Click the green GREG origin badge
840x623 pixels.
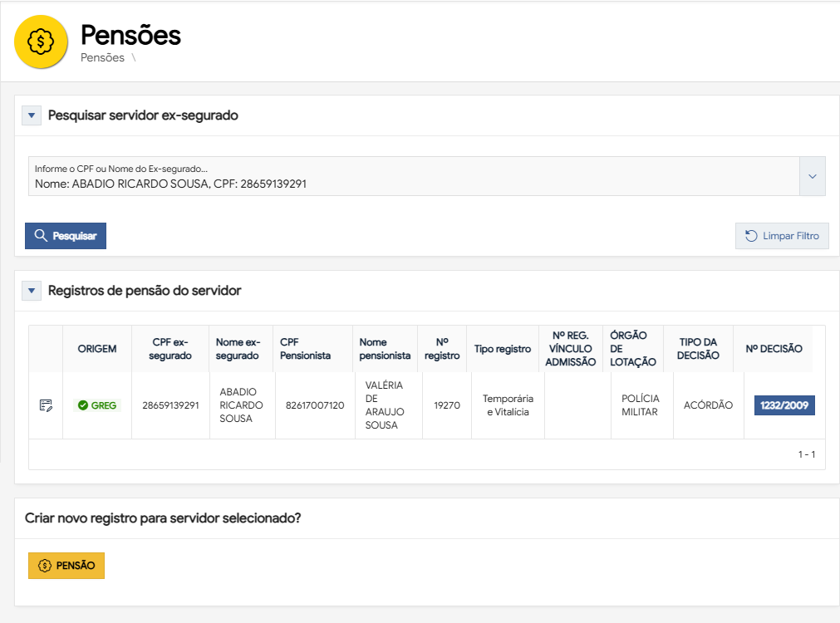[x=97, y=405]
